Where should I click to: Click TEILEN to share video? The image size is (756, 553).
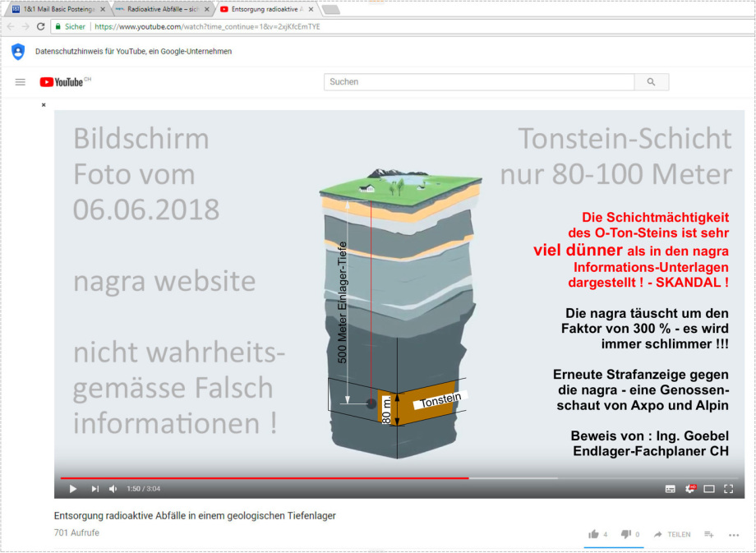point(672,534)
